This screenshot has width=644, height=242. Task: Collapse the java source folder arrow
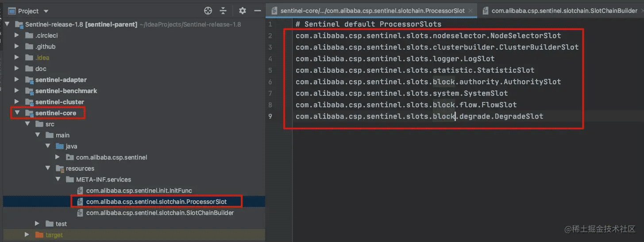[48, 146]
